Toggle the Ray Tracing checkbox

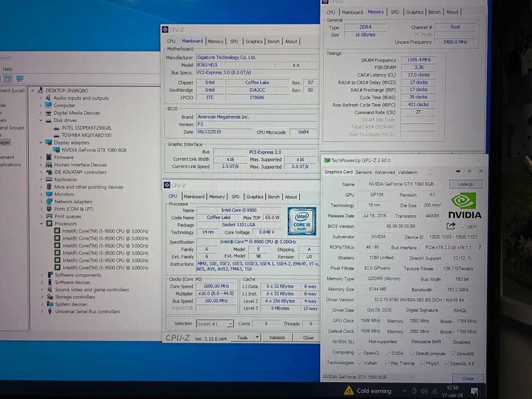(x=387, y=363)
